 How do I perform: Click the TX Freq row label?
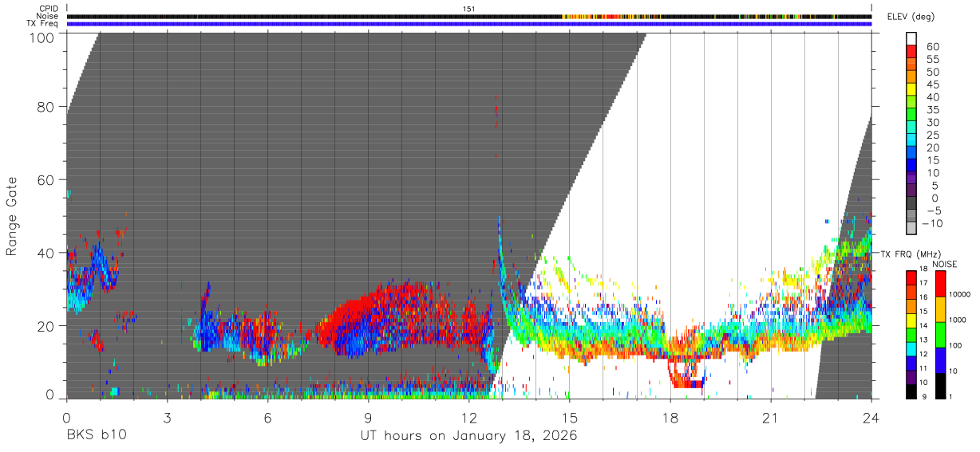(43, 23)
